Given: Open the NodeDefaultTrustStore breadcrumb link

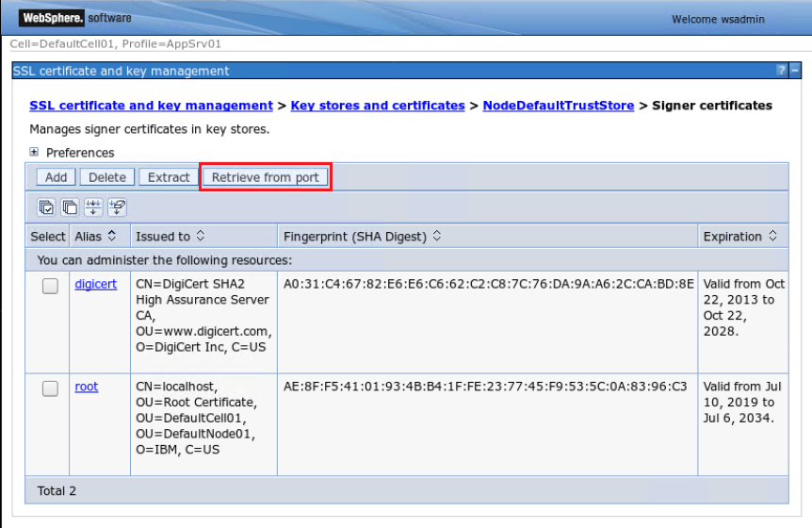Looking at the screenshot, I should point(559,106).
